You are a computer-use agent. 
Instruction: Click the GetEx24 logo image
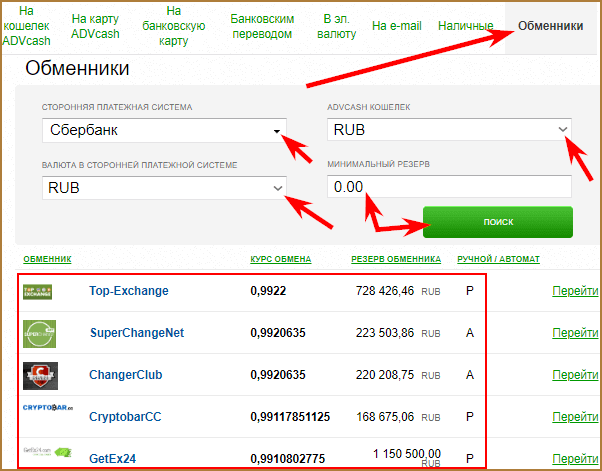(x=47, y=451)
